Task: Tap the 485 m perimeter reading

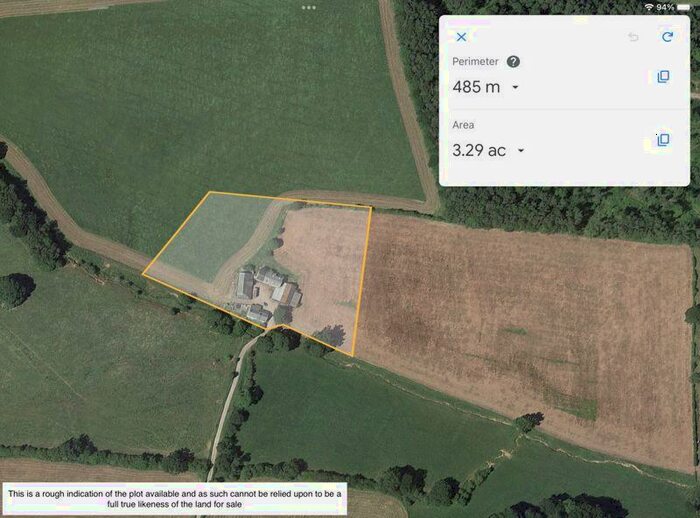Action: point(476,87)
